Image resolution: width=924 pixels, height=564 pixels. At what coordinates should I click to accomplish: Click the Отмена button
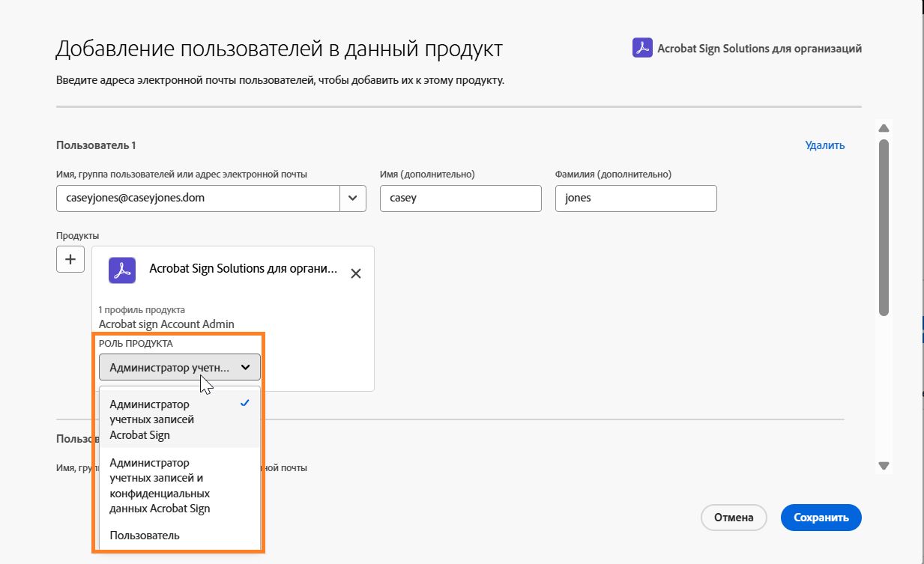click(733, 517)
